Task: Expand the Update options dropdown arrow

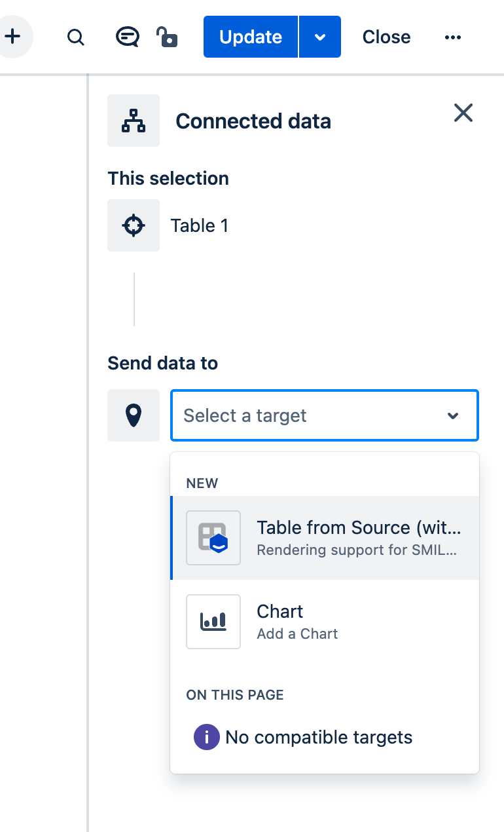Action: point(320,37)
